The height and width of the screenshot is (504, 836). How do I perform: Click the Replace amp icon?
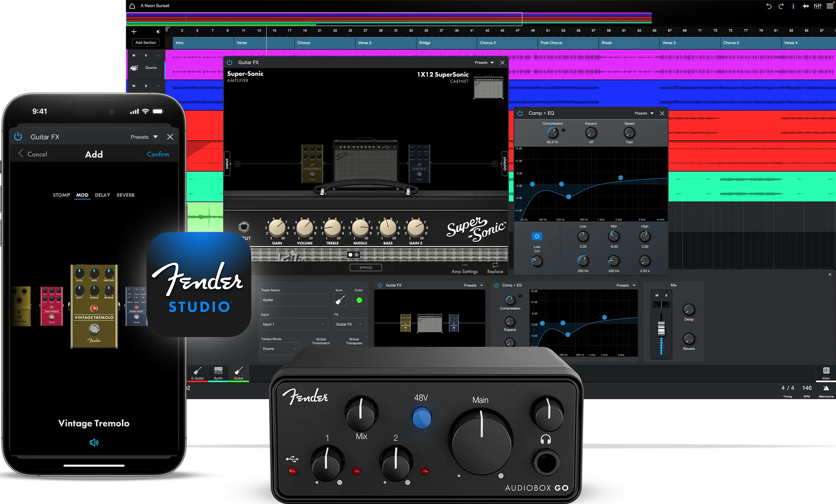495,265
